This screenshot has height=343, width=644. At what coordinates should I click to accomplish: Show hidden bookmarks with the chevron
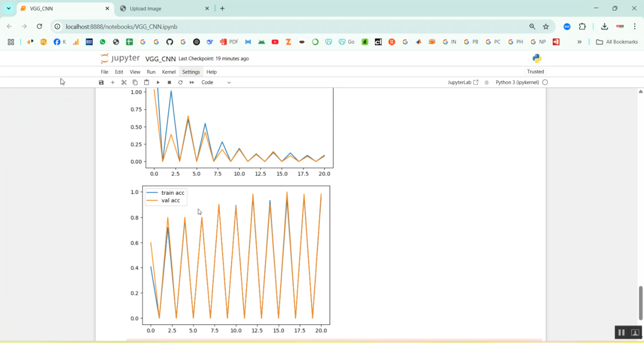pyautogui.click(x=579, y=42)
